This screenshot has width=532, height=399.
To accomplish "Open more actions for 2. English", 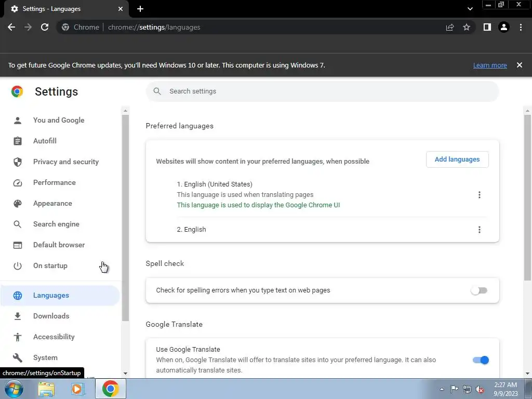I will tap(479, 230).
